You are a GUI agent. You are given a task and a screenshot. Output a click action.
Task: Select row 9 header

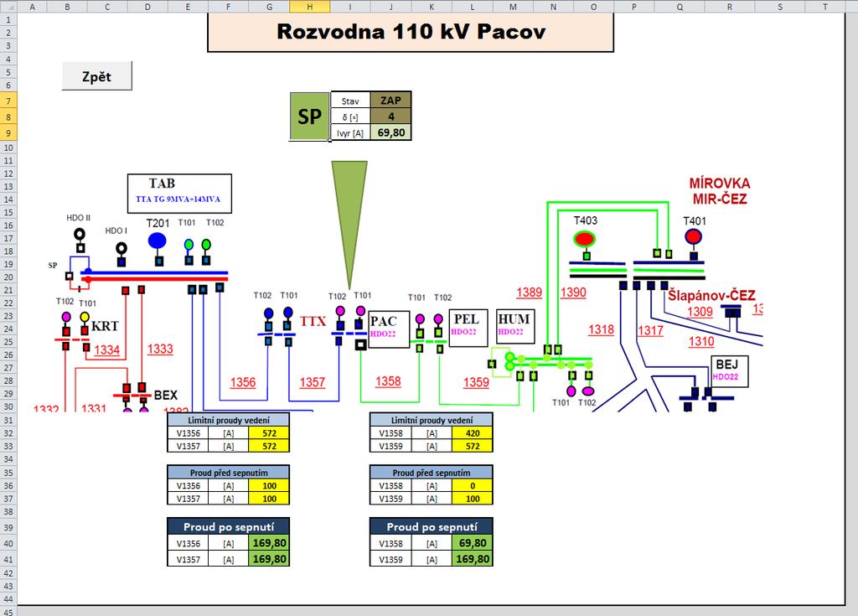tap(8, 132)
